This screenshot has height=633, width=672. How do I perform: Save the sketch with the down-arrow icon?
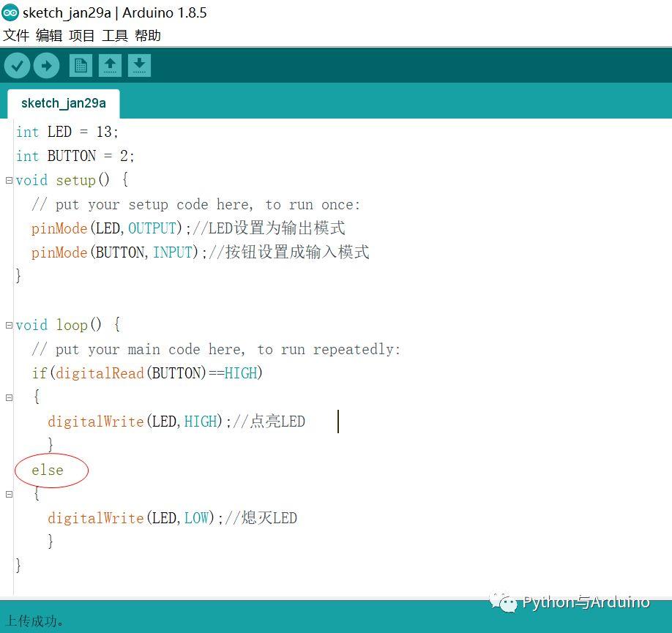pos(139,66)
